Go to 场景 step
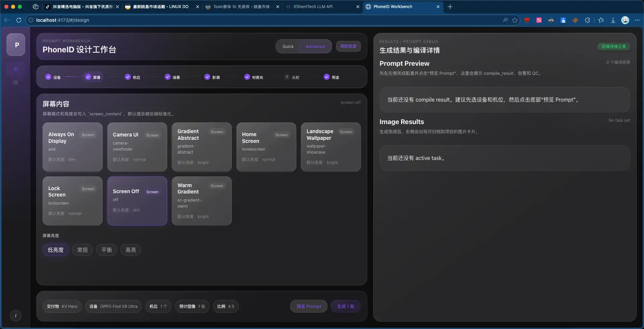 point(173,77)
